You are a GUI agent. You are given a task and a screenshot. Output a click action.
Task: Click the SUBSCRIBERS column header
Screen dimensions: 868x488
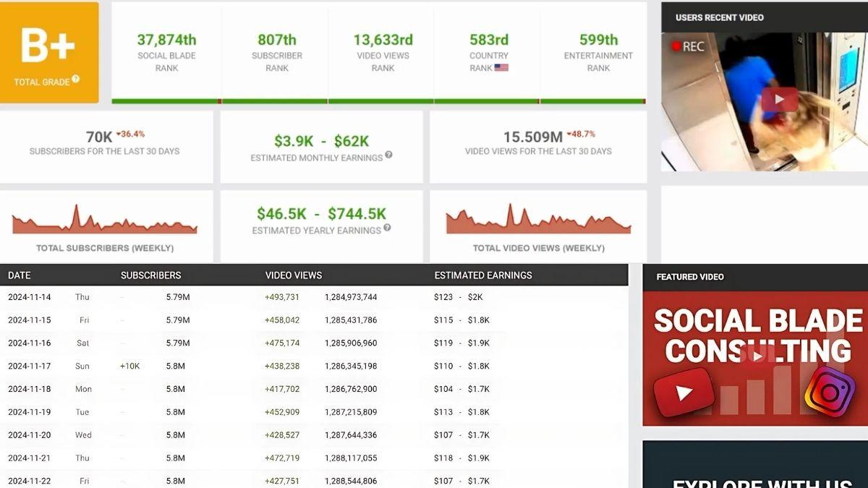click(151, 275)
